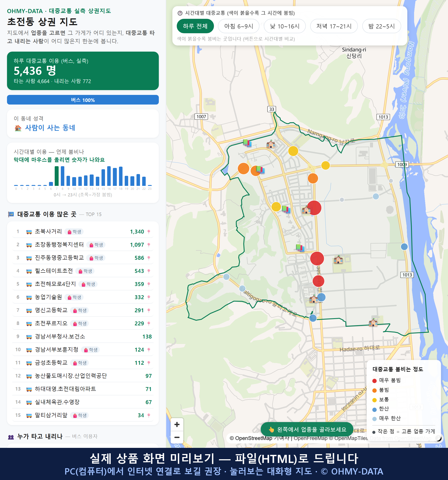Open the 진주동명중고등학교 stop row
Viewport: 448px width, 480px height.
[83, 258]
